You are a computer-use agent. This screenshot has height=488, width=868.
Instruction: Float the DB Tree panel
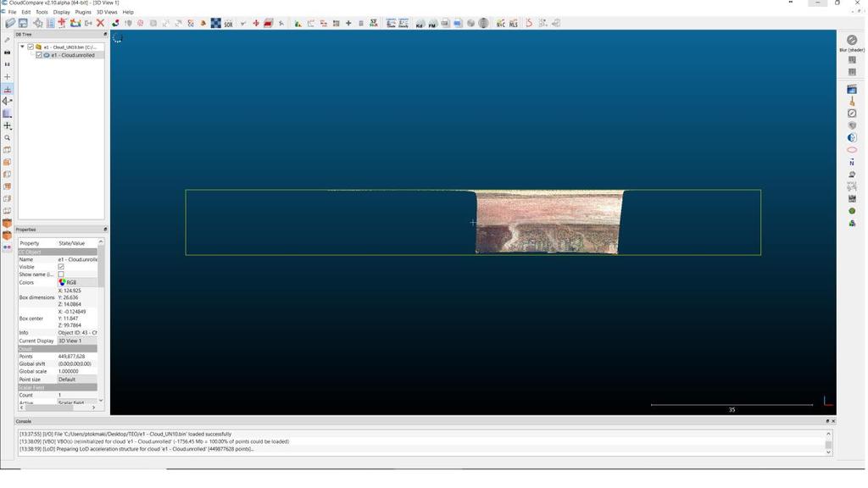[x=105, y=34]
